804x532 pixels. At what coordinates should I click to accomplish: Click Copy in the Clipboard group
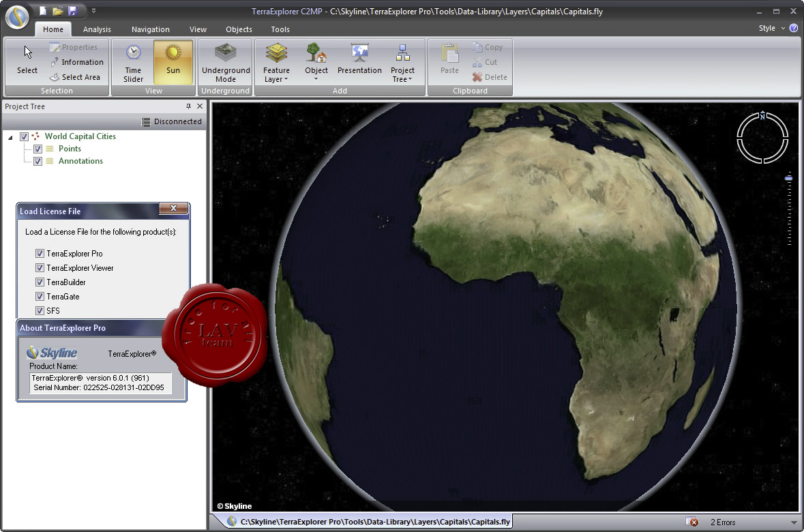pos(487,47)
